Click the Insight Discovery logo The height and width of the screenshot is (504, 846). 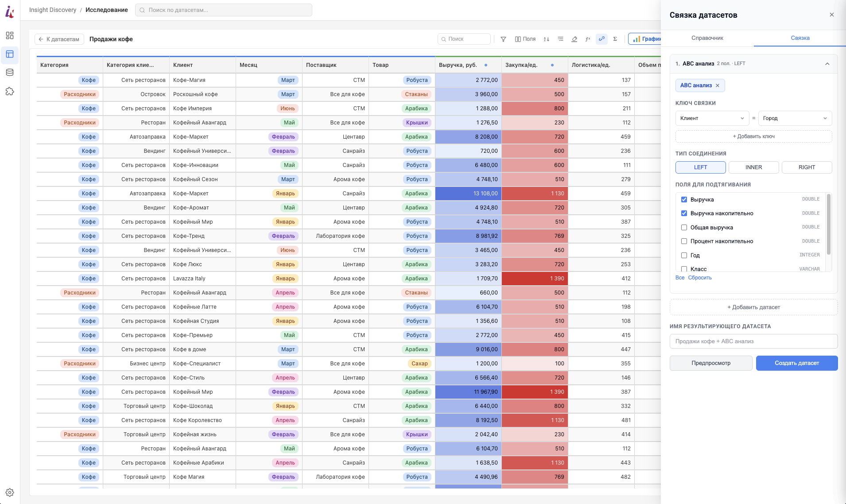10,12
